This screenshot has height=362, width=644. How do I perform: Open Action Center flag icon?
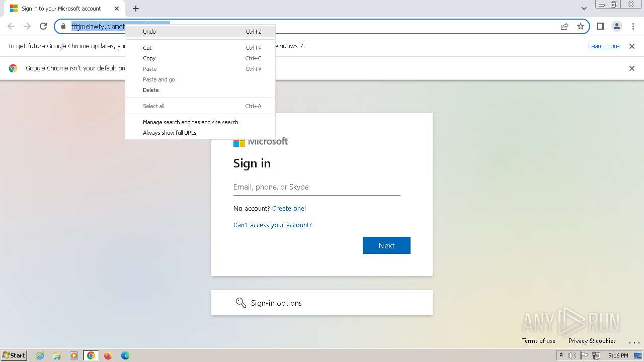584,355
